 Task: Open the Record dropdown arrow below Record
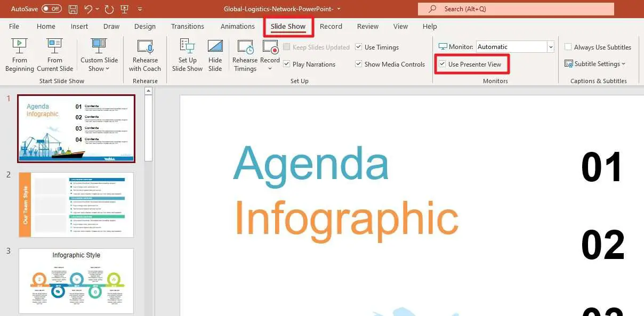270,69
